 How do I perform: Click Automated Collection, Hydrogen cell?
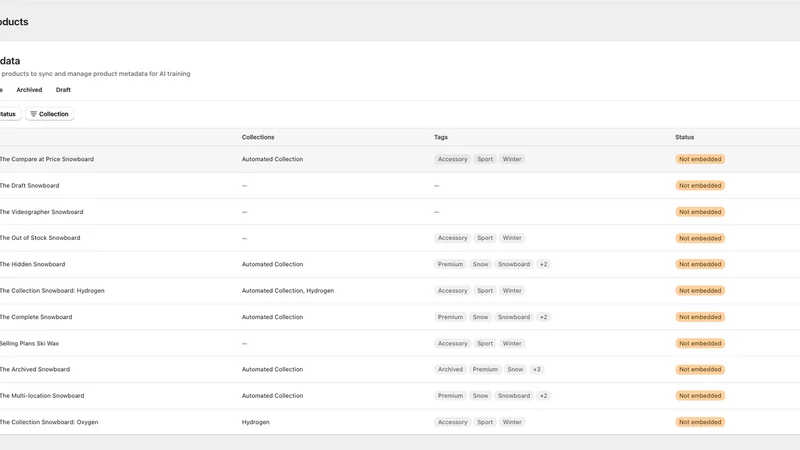click(288, 291)
